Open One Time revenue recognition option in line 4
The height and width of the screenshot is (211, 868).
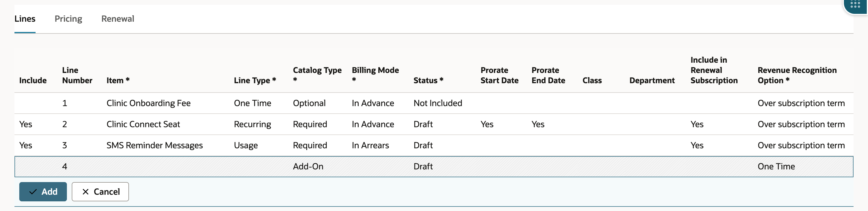(776, 166)
